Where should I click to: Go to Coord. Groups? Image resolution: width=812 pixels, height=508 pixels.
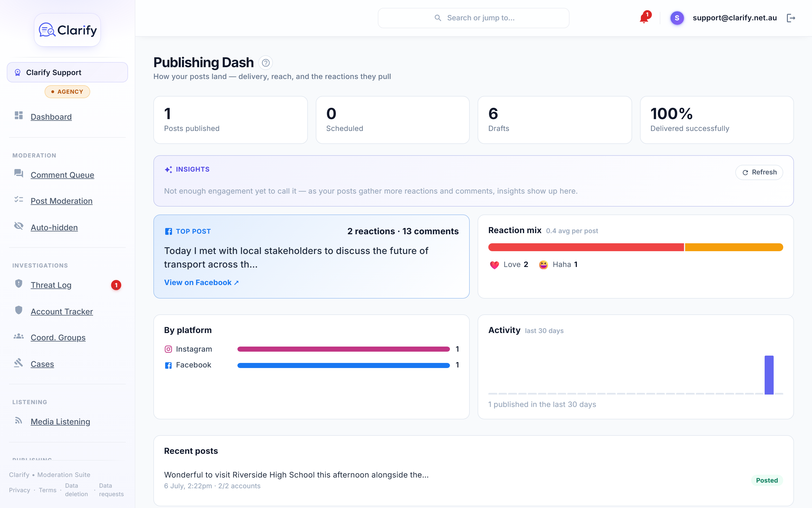(58, 338)
